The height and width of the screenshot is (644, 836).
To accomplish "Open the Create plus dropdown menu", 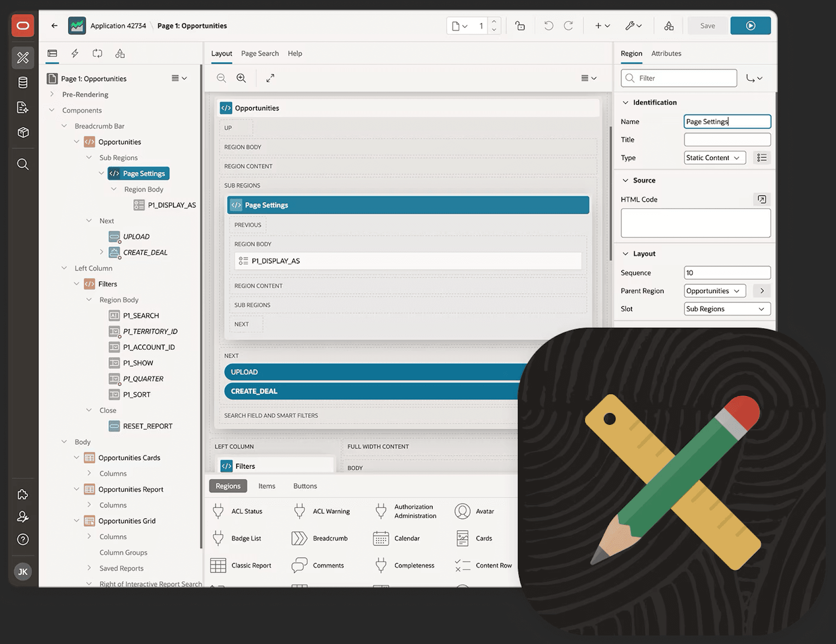I will coord(602,26).
